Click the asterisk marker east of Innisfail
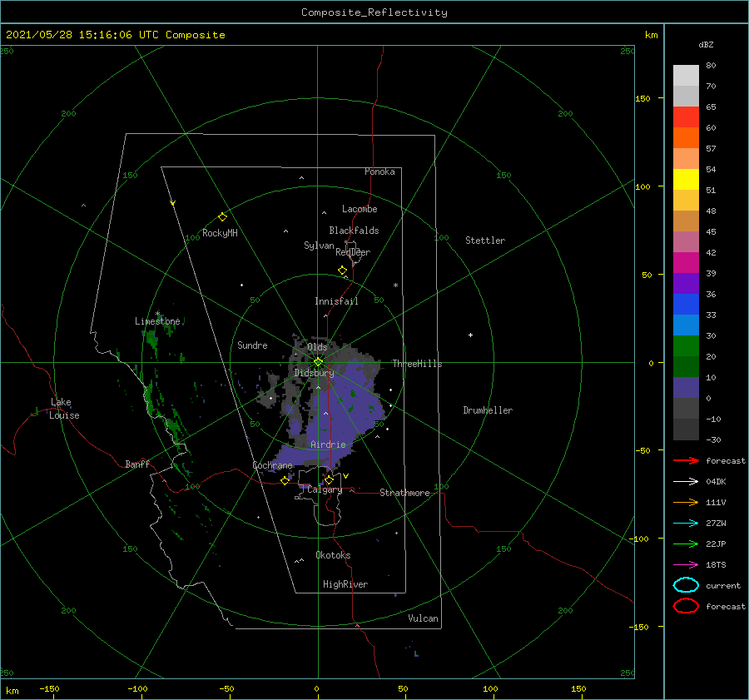 [x=395, y=285]
